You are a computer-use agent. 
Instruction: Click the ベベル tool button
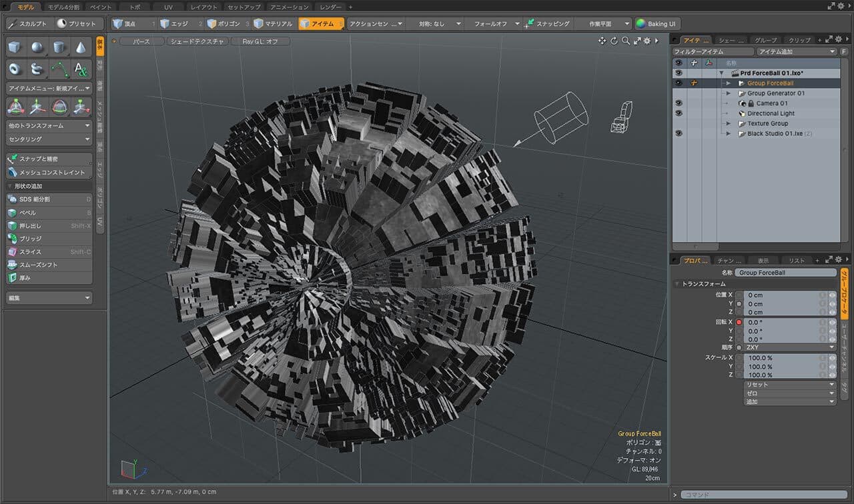pos(49,213)
